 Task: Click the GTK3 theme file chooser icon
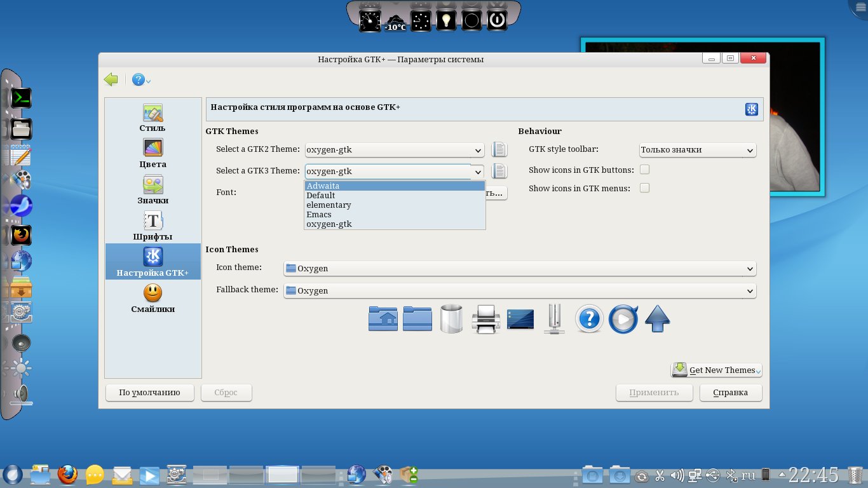tap(499, 171)
